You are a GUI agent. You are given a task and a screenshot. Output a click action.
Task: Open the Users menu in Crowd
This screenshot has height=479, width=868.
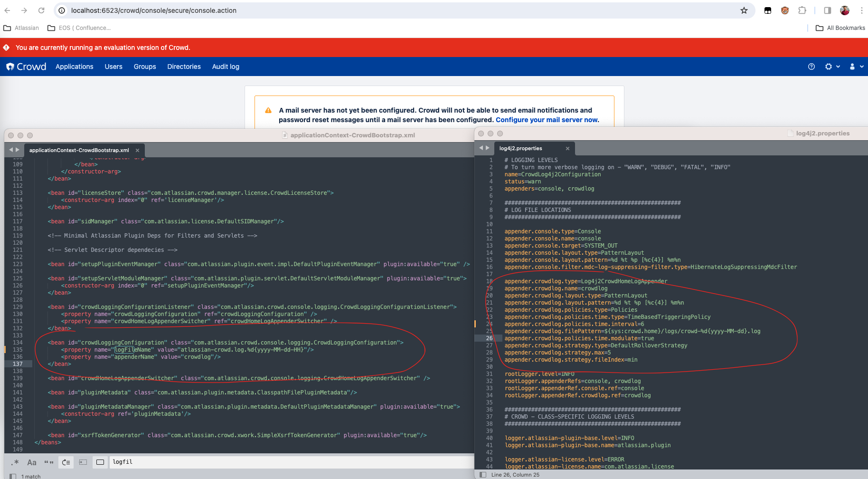(x=113, y=67)
